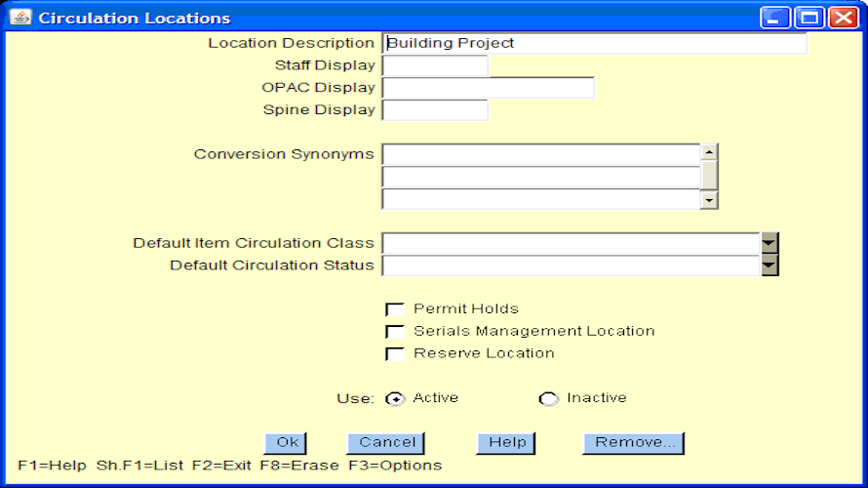Open Help for this dialog
The height and width of the screenshot is (488, 868).
point(506,443)
